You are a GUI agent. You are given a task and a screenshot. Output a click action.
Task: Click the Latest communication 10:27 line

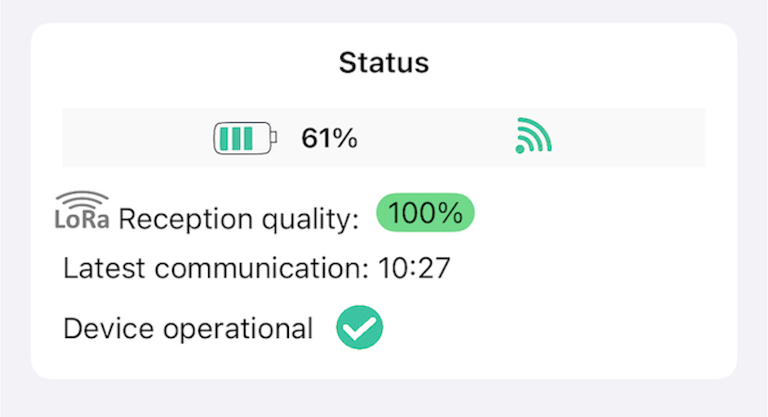point(257,268)
